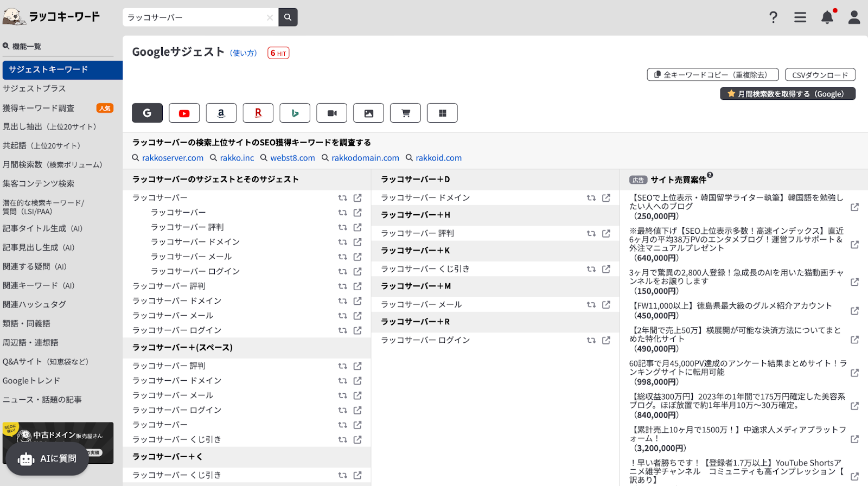Open rakkoserver.com keyword link

173,158
